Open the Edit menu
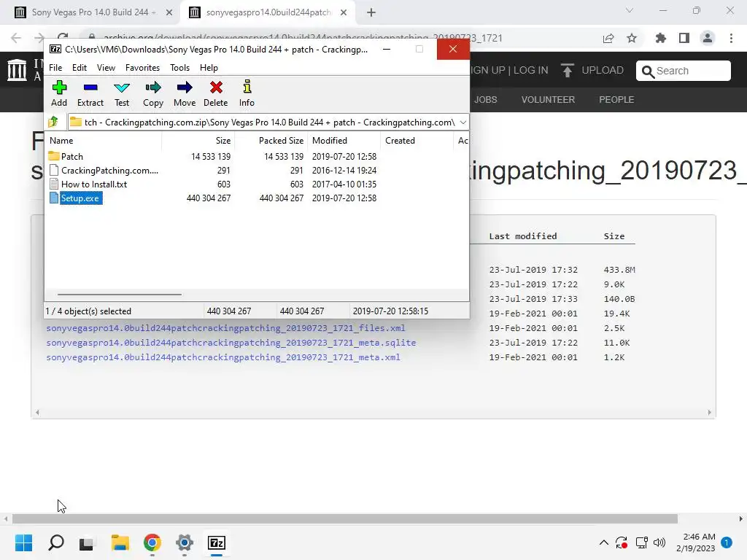Viewport: 747px width, 560px height. pos(79,68)
